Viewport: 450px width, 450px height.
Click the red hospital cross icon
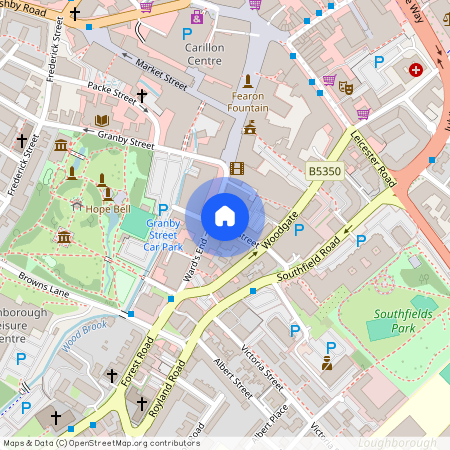pyautogui.click(x=416, y=70)
